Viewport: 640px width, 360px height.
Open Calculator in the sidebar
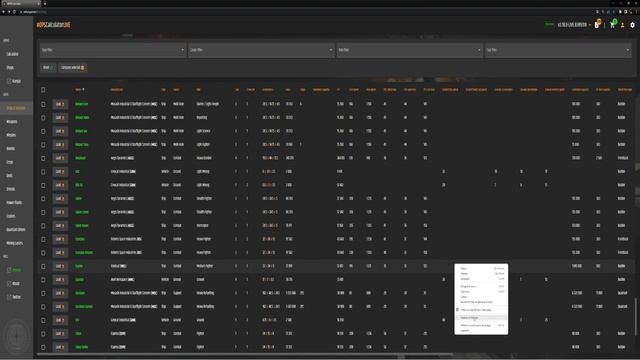[x=12, y=54]
